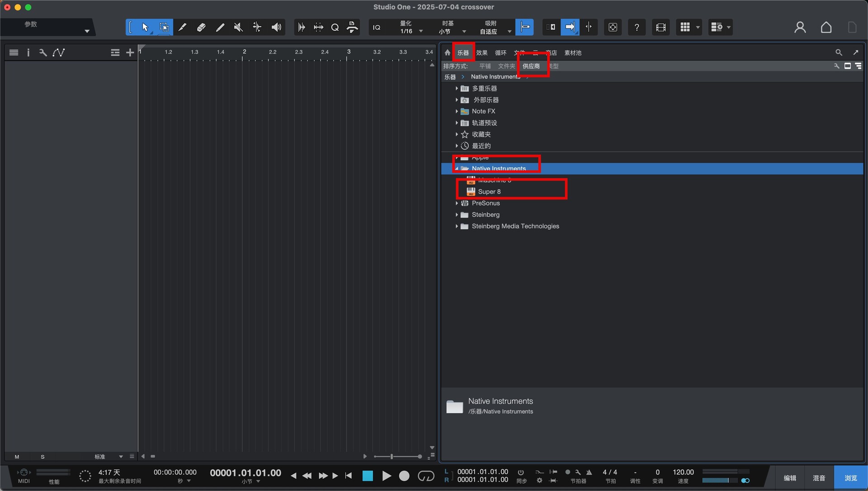This screenshot has width=868, height=491.
Task: Click the 4 / 4 time signature
Action: pos(609,472)
